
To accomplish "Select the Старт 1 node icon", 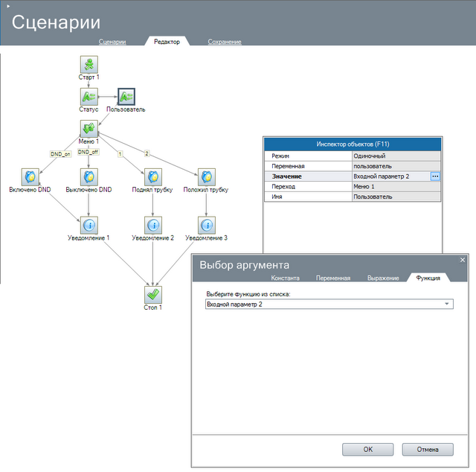I will (89, 64).
